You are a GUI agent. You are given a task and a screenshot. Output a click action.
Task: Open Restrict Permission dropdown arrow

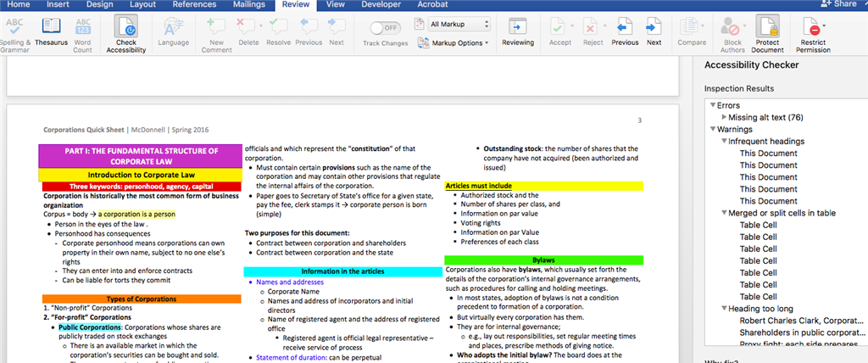click(x=824, y=25)
